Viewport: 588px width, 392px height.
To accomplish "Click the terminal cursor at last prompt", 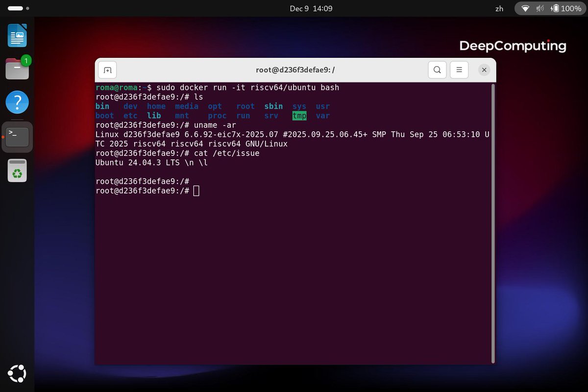I will (x=196, y=191).
